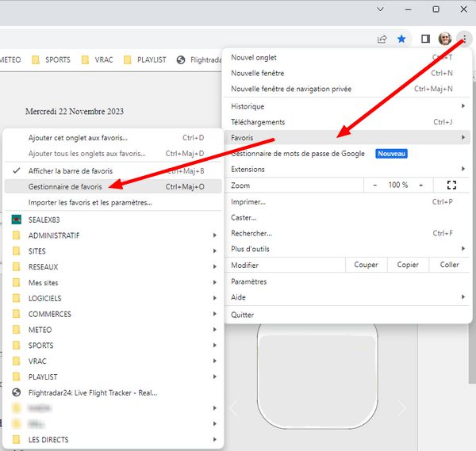
Task: Open Téléchargements
Action: click(x=347, y=122)
